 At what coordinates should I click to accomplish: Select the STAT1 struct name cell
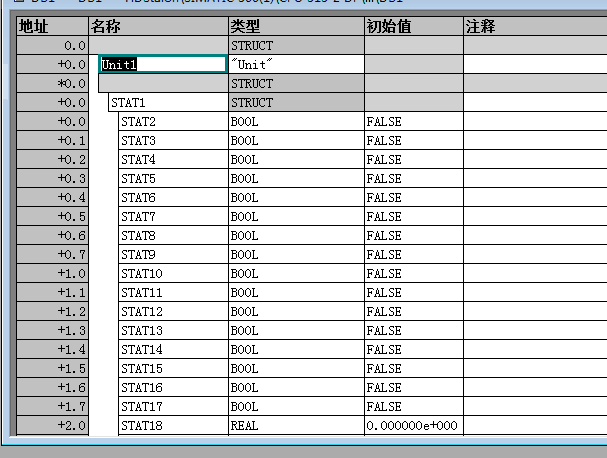tap(168, 103)
